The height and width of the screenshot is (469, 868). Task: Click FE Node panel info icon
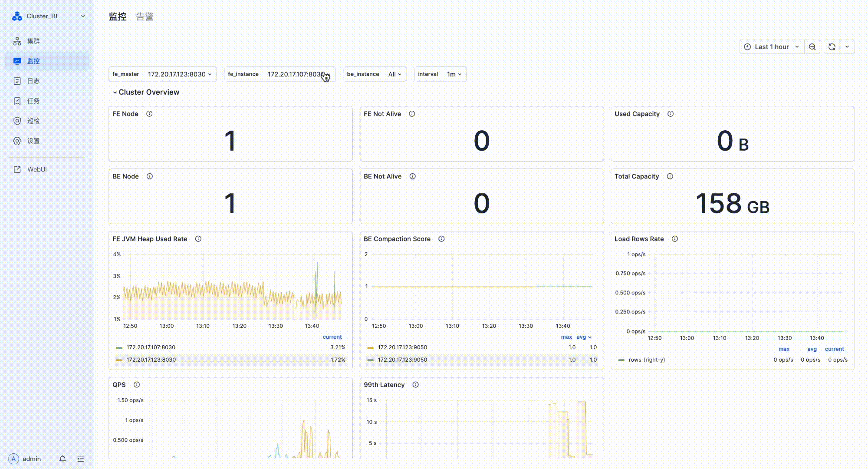(149, 114)
